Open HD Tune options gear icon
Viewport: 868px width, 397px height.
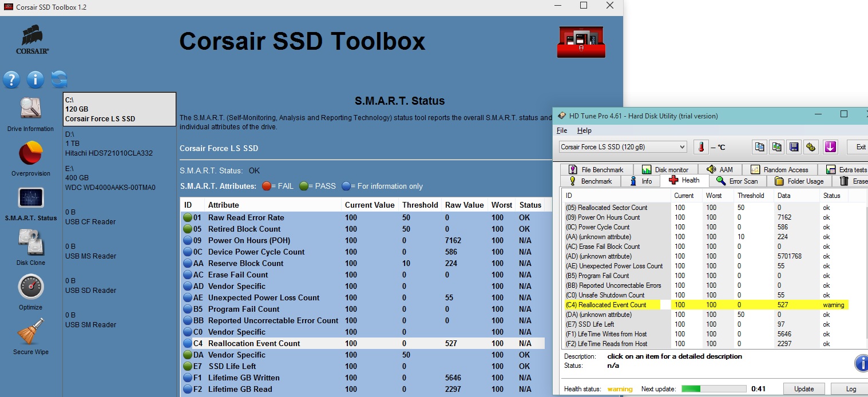811,147
